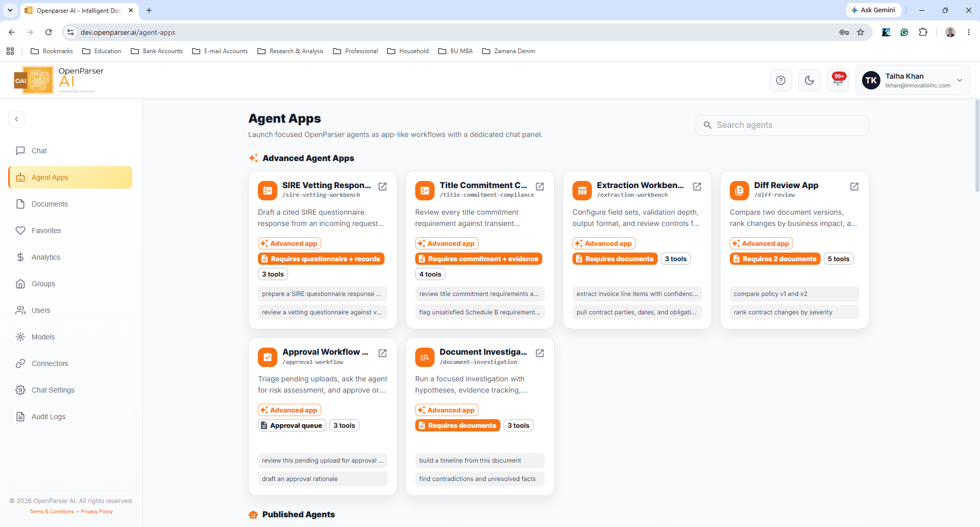Click the SIRE Vetting app orange icon
This screenshot has height=527, width=980.
pyautogui.click(x=268, y=191)
